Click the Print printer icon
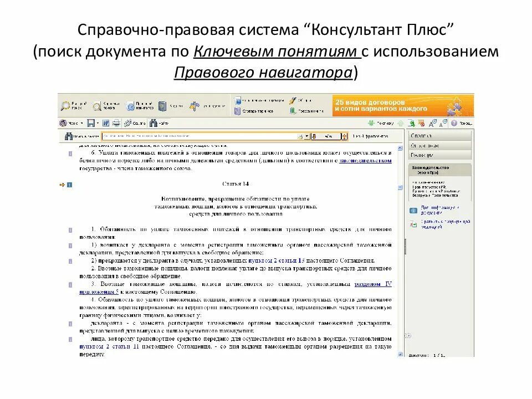This screenshot has height=399, width=532. tap(116, 123)
